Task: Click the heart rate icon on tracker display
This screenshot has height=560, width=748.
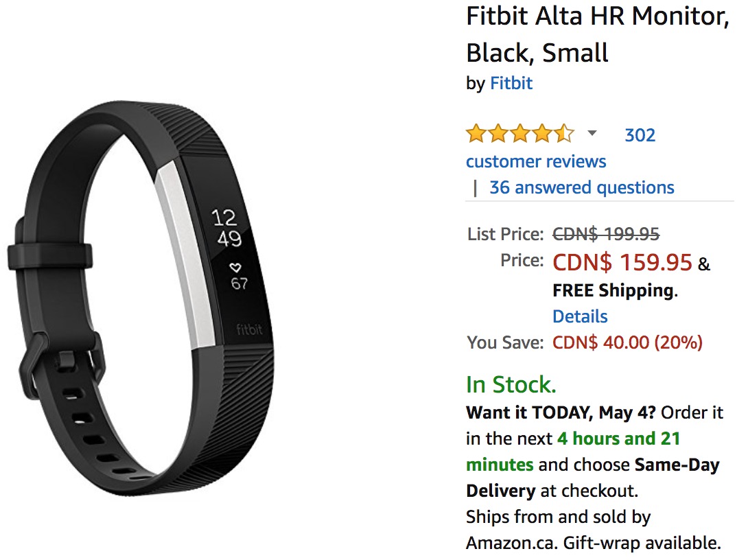Action: pos(235,267)
